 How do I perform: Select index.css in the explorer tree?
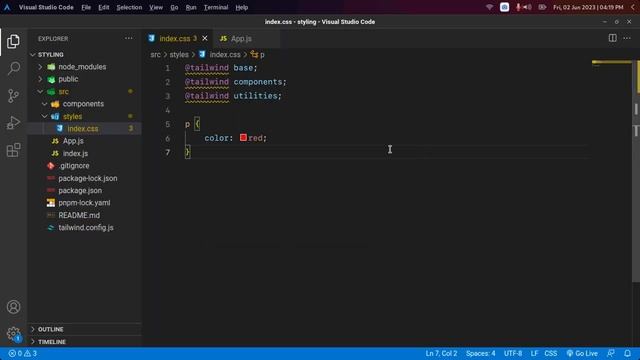coord(84,129)
